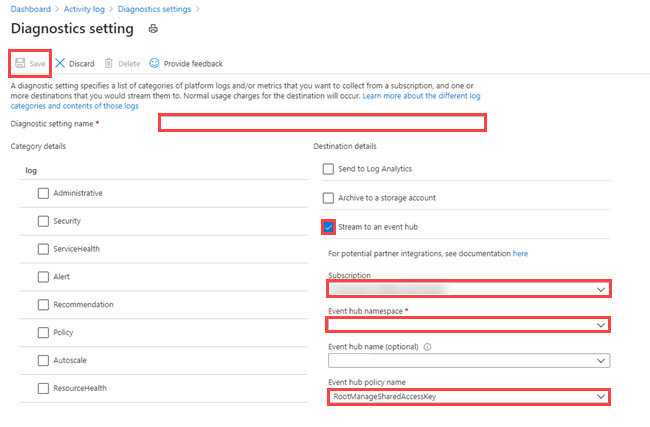Viewport: 650px width, 427px height.
Task: Click the Provide feedback smiley icon
Action: 154,64
